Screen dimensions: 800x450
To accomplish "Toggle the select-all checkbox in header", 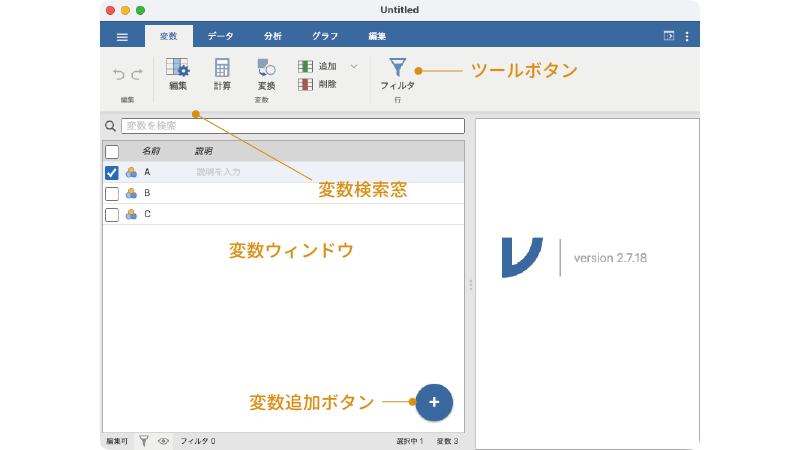I will coord(112,152).
